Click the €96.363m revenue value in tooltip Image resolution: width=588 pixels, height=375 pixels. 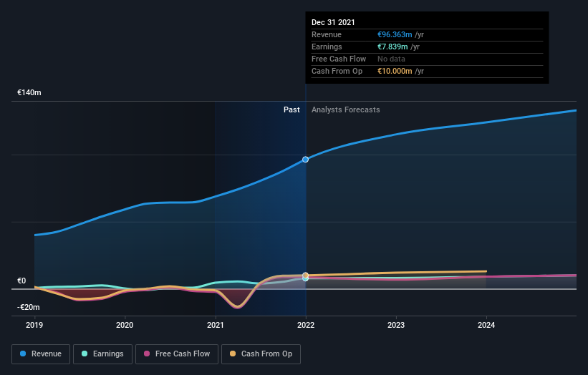[x=395, y=34]
